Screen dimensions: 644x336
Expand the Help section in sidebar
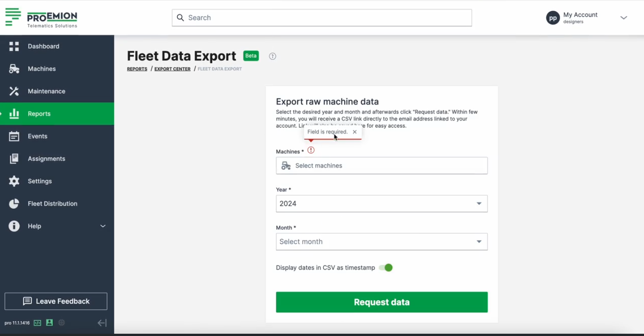click(103, 226)
